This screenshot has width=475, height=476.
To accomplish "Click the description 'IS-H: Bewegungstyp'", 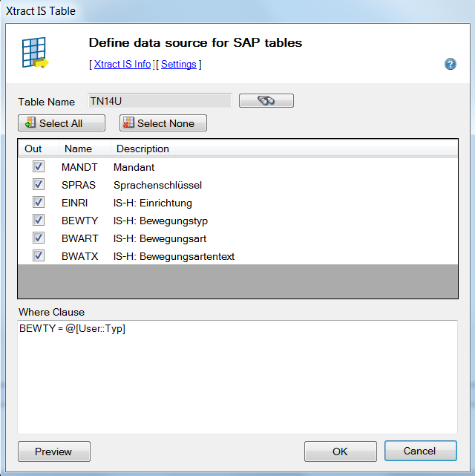I will point(160,221).
